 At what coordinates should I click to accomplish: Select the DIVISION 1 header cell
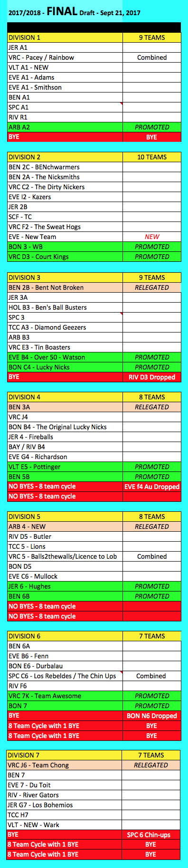65,37
